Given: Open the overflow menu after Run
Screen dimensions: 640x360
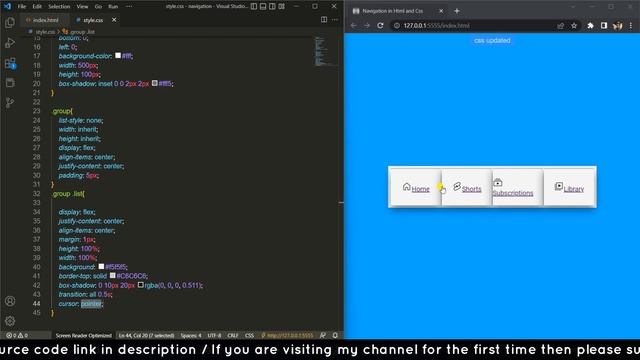Looking at the screenshot, I should click(x=129, y=7).
